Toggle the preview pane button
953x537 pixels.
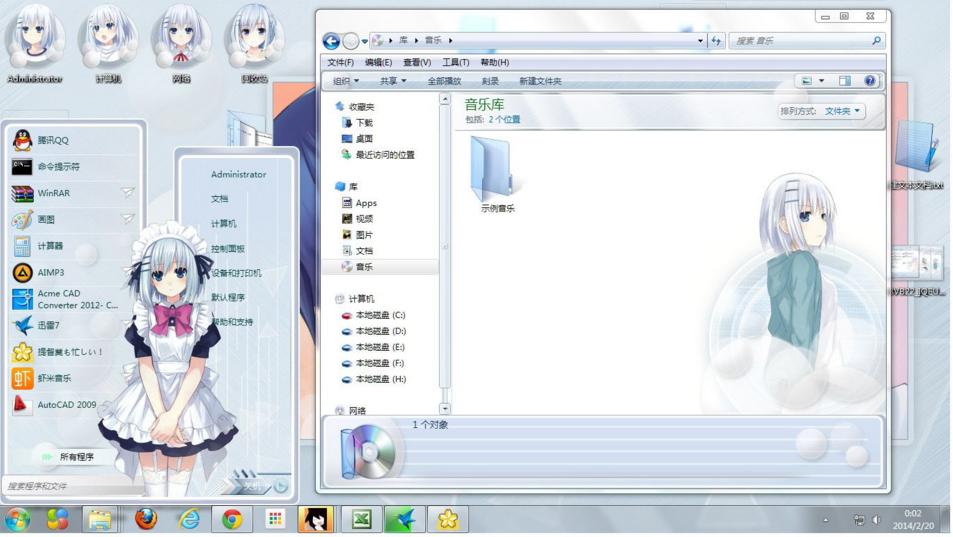(845, 81)
